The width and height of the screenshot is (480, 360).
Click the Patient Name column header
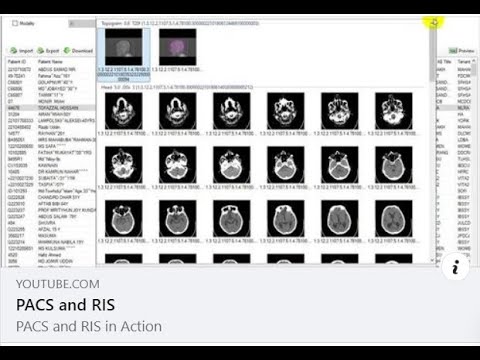coord(50,62)
